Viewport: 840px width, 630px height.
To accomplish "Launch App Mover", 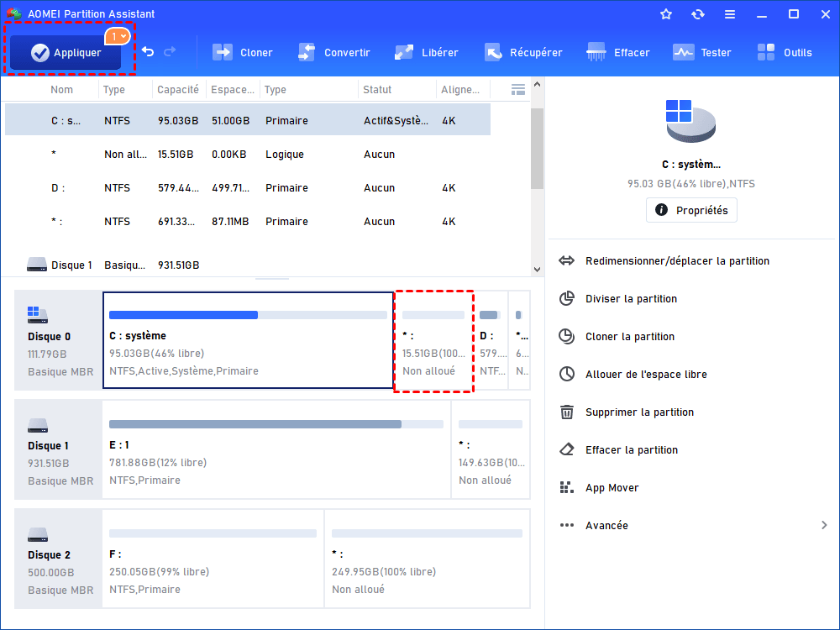I will [x=598, y=487].
